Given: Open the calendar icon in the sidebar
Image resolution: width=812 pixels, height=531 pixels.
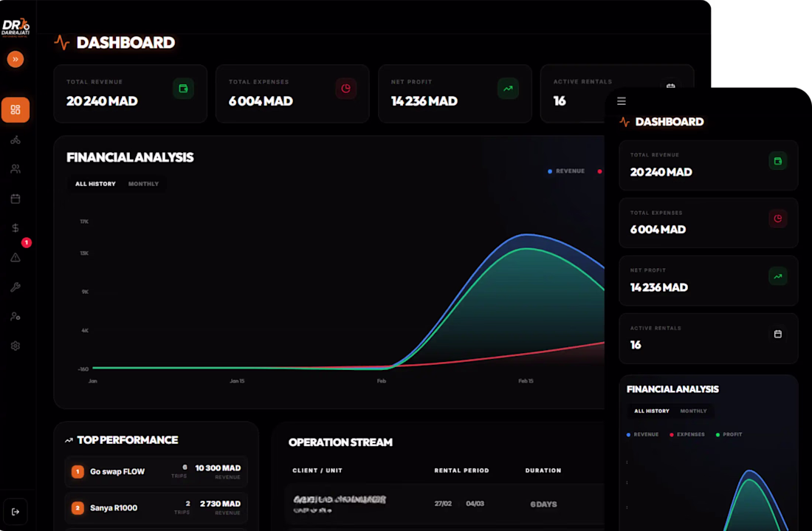Looking at the screenshot, I should point(16,199).
